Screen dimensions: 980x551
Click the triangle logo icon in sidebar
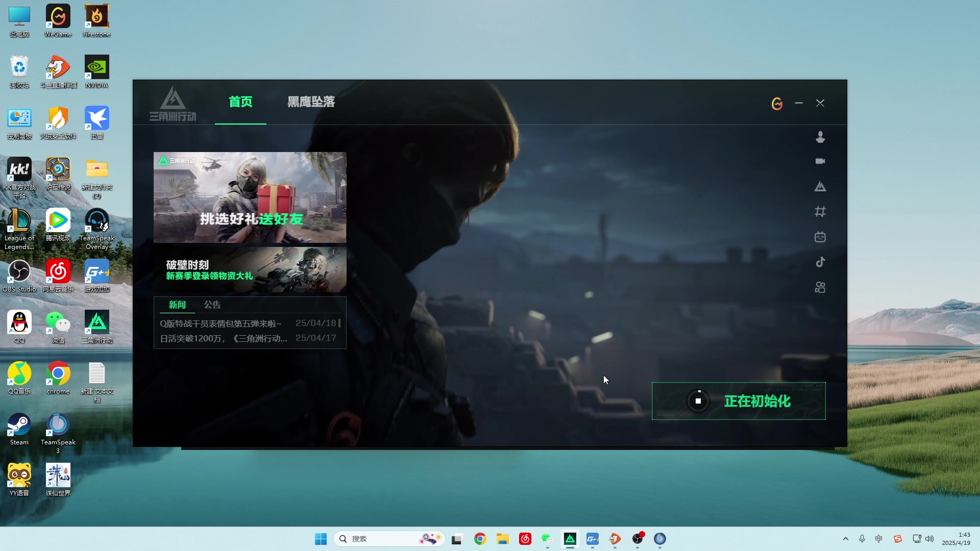(x=820, y=187)
